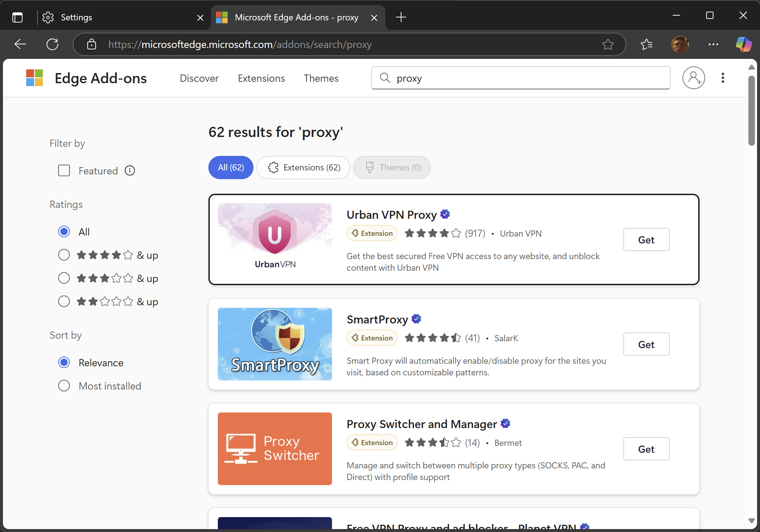This screenshot has height=532, width=760.
Task: Select the Extensions (62) filter tab
Action: (303, 168)
